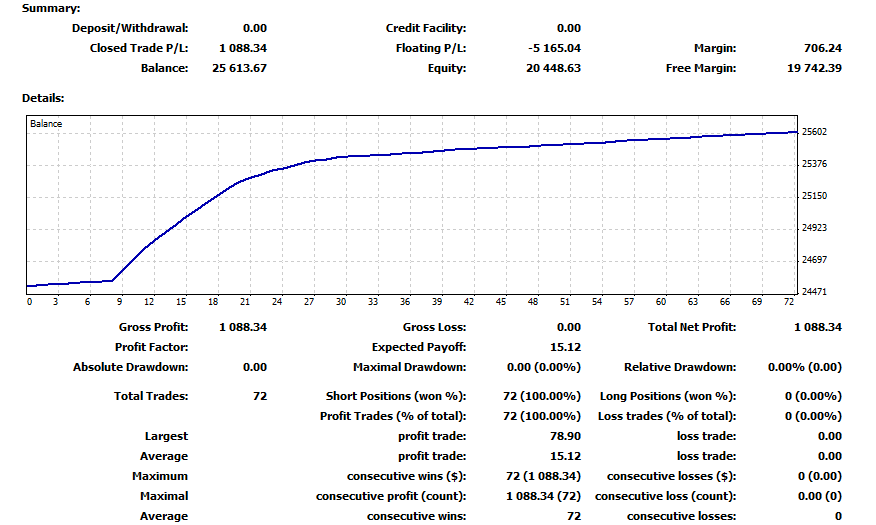The image size is (876, 525).
Task: Click the Balance label inside the chart
Action: 46,124
